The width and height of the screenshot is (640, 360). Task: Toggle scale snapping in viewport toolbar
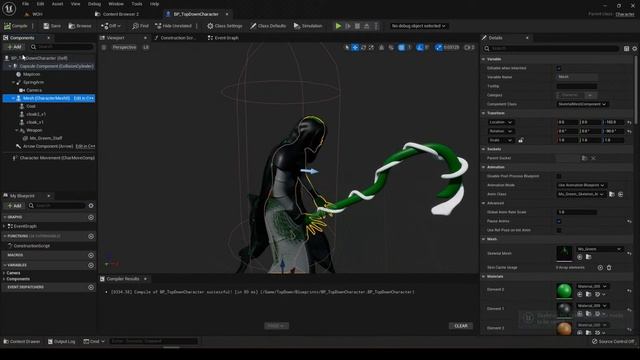point(438,47)
